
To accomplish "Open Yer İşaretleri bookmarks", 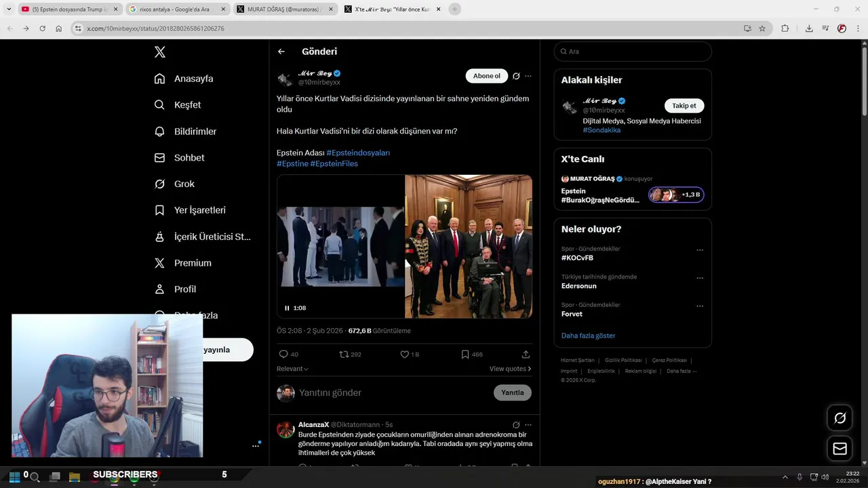I will (x=190, y=210).
